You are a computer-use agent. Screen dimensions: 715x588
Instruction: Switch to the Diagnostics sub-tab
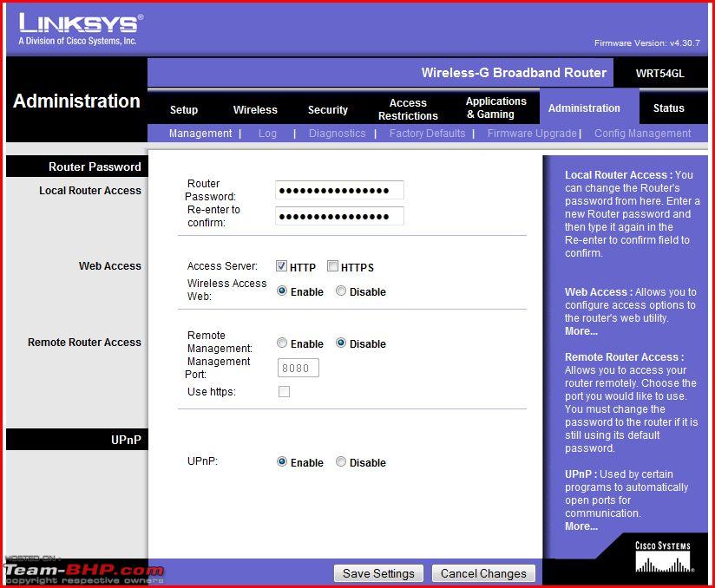point(337,133)
